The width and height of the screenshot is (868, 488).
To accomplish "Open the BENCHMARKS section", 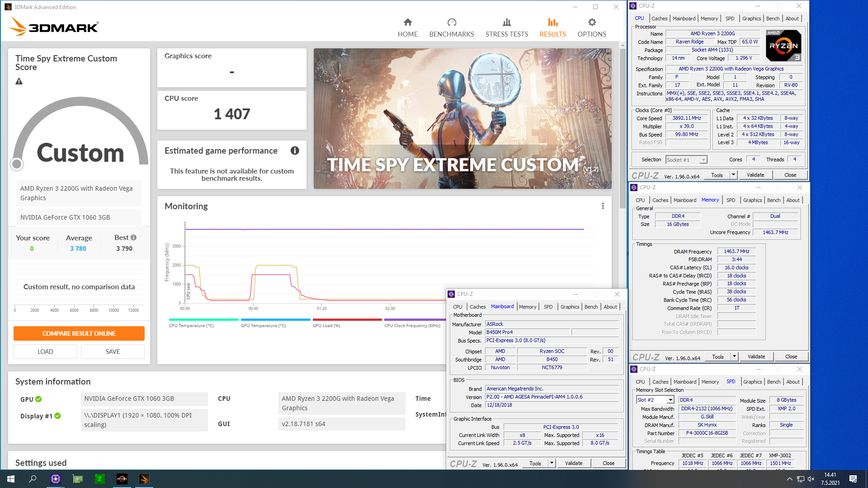I will pos(452,28).
